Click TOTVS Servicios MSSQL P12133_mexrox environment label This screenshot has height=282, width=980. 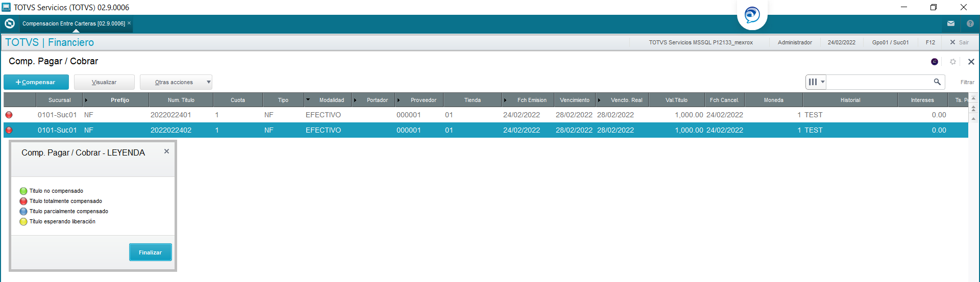coord(701,42)
